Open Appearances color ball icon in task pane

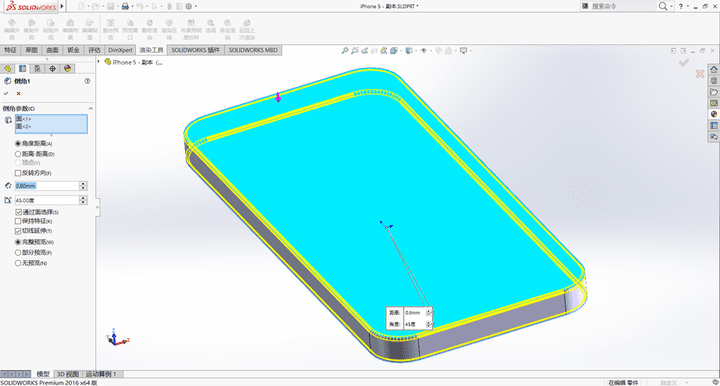[x=714, y=114]
